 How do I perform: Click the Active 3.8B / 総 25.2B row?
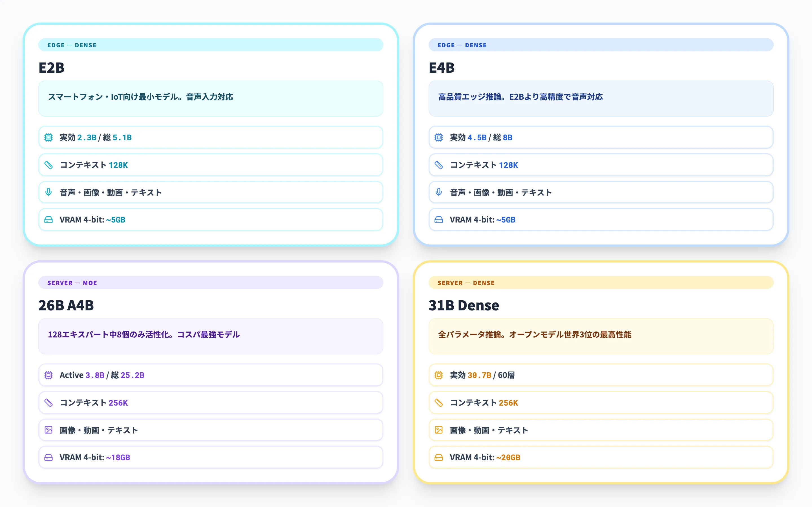[211, 375]
